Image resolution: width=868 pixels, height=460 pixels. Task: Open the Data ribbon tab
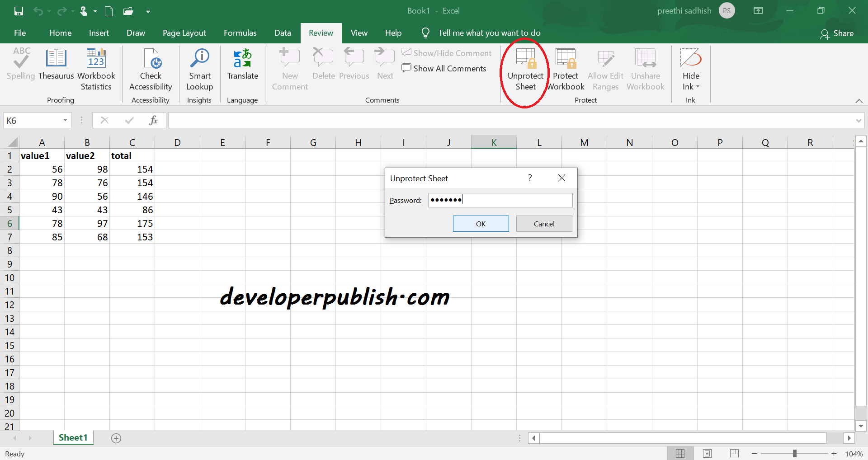point(283,33)
